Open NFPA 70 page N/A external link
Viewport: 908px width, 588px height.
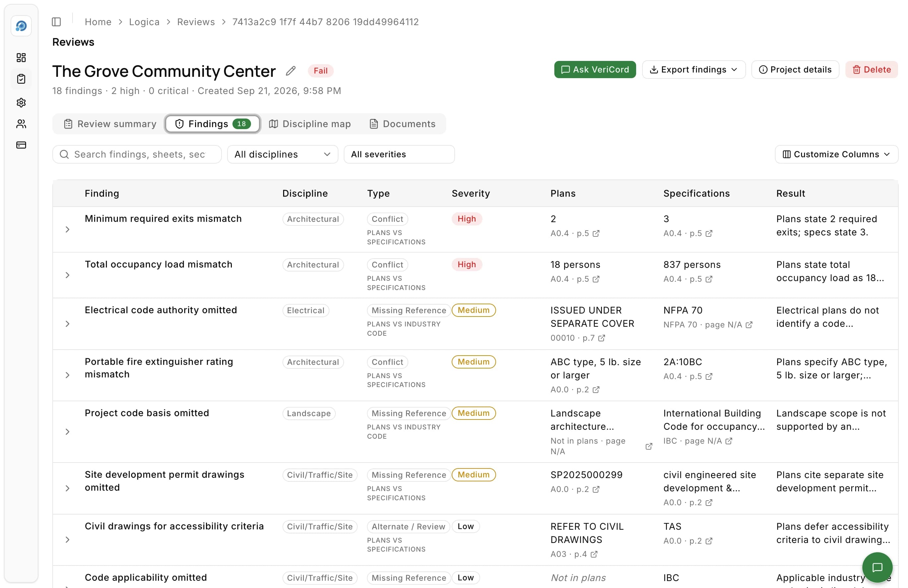point(708,325)
